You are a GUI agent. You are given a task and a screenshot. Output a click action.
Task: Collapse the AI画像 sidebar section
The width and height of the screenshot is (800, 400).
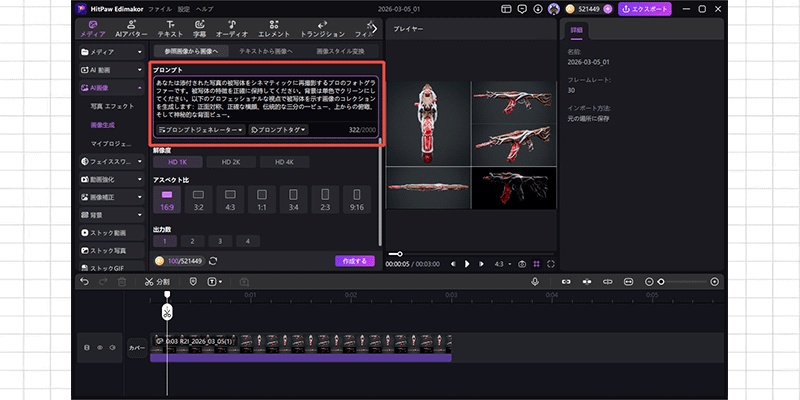[112, 88]
